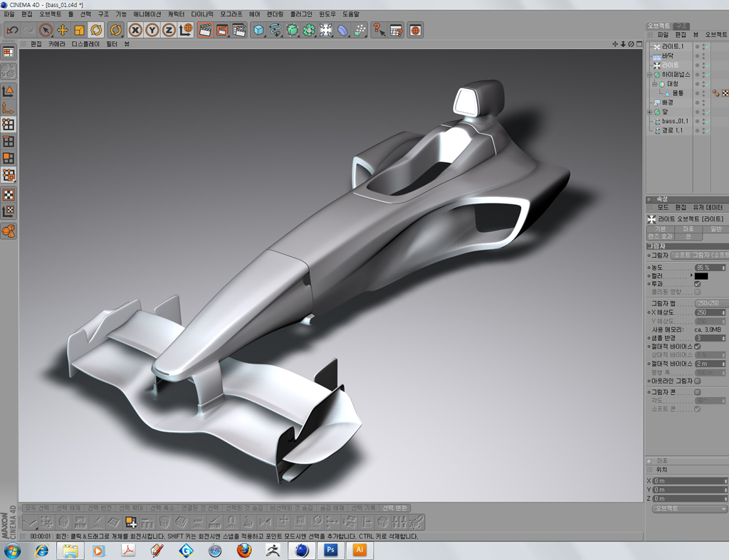Toggle the green enable check for 하이퍼넙스

pyautogui.click(x=708, y=74)
